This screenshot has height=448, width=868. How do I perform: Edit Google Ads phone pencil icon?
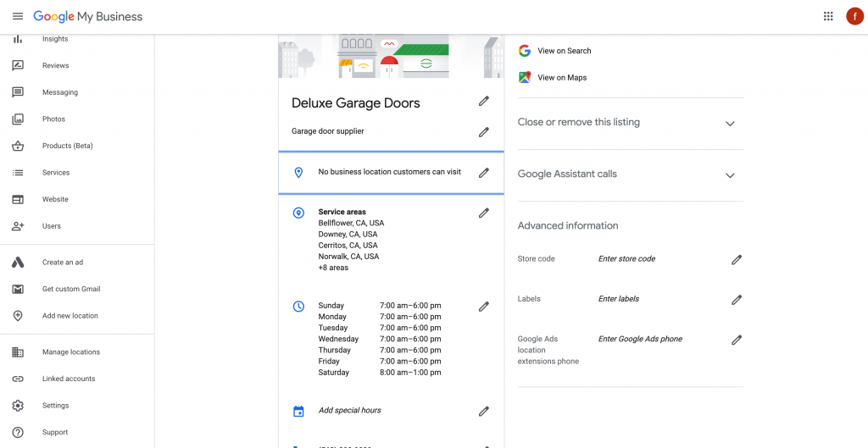coord(737,340)
